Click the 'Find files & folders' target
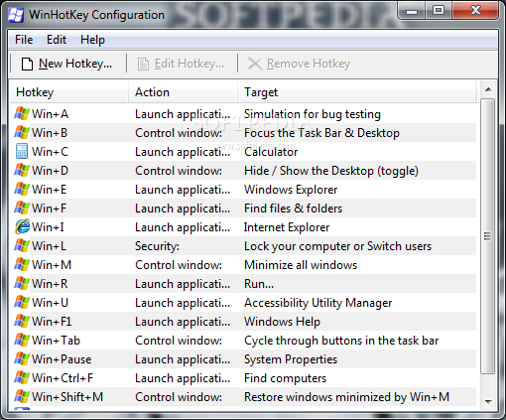 (x=293, y=209)
